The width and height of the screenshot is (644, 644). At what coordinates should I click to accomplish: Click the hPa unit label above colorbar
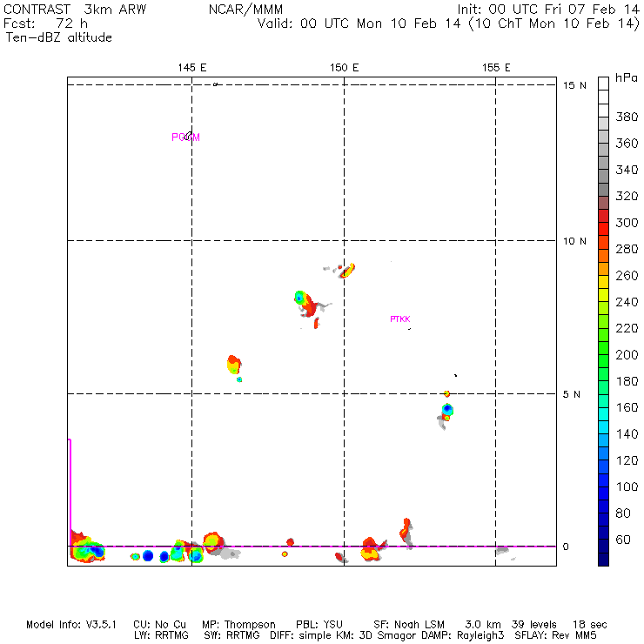click(627, 77)
